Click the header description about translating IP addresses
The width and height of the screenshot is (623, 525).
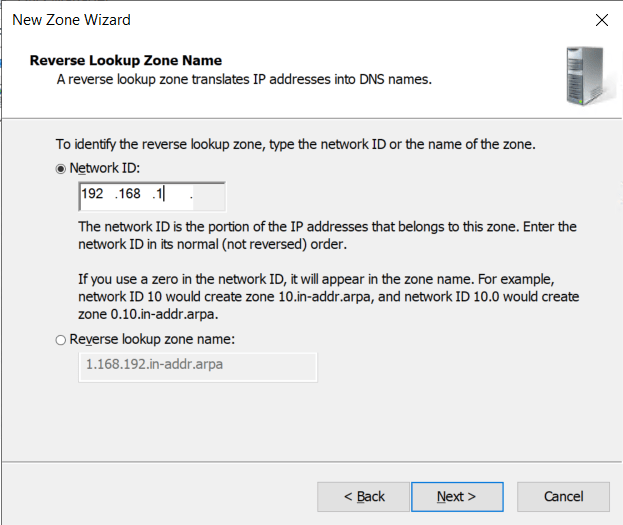pos(244,79)
